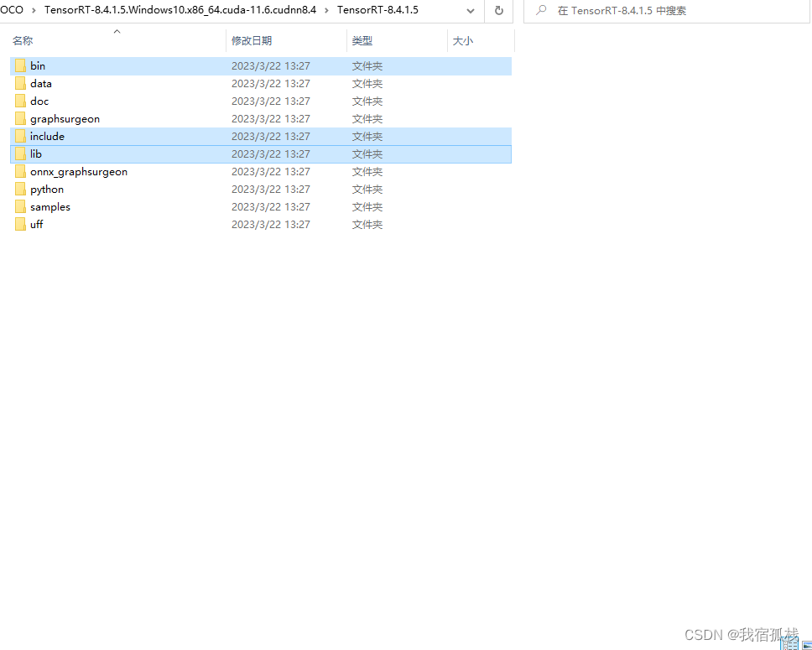Click 文件夹 type cell of uff row
The image size is (812, 650).
367,224
